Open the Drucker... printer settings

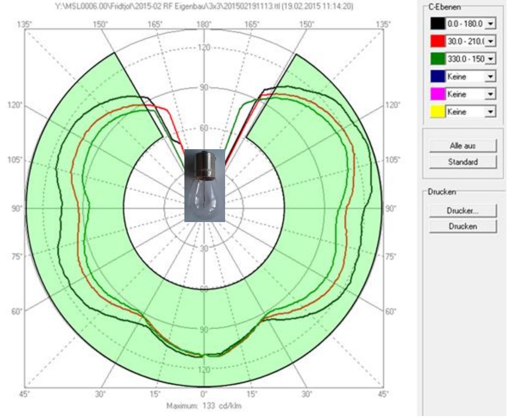[463, 211]
